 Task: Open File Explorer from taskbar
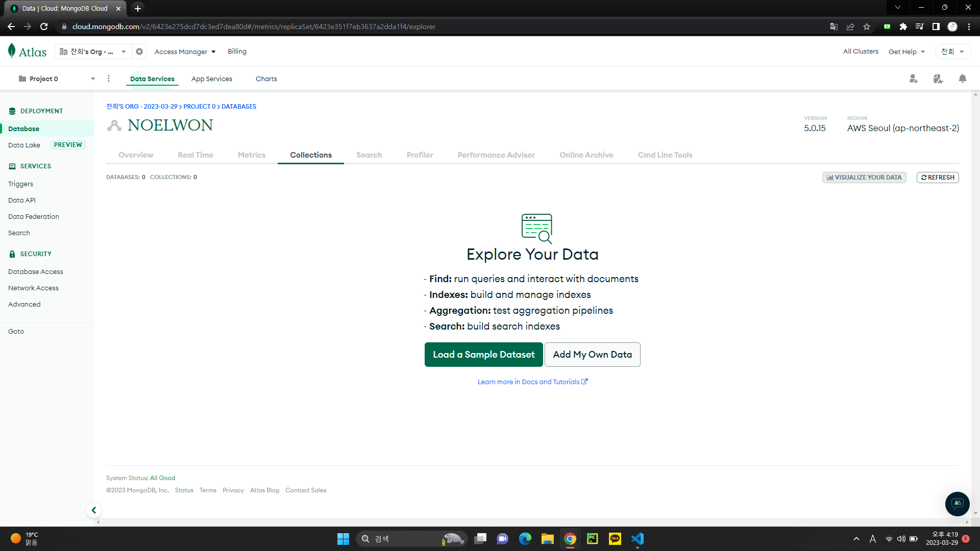pyautogui.click(x=548, y=539)
